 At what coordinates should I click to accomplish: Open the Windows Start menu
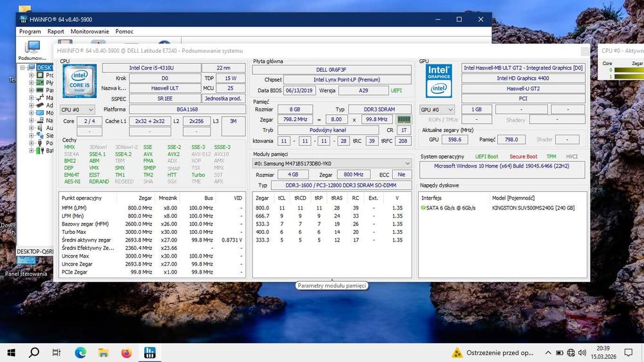(12, 352)
